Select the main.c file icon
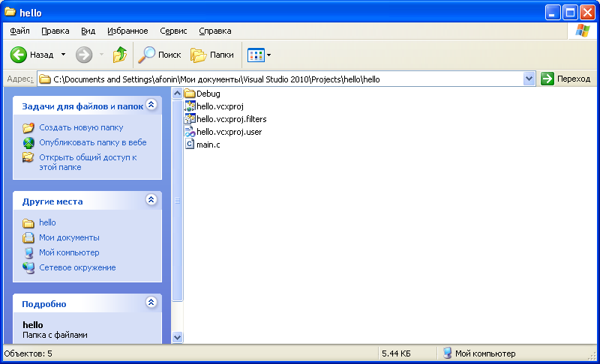 [190, 145]
